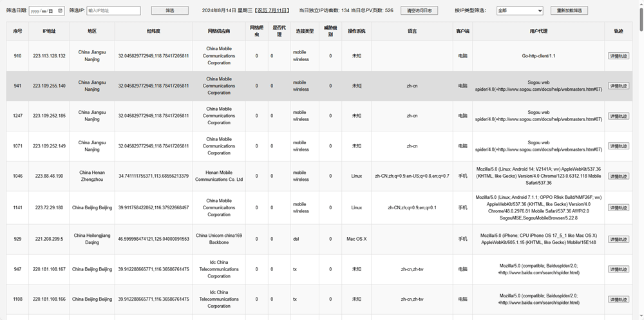Click the date filter input field
The height and width of the screenshot is (320, 644).
(x=47, y=11)
